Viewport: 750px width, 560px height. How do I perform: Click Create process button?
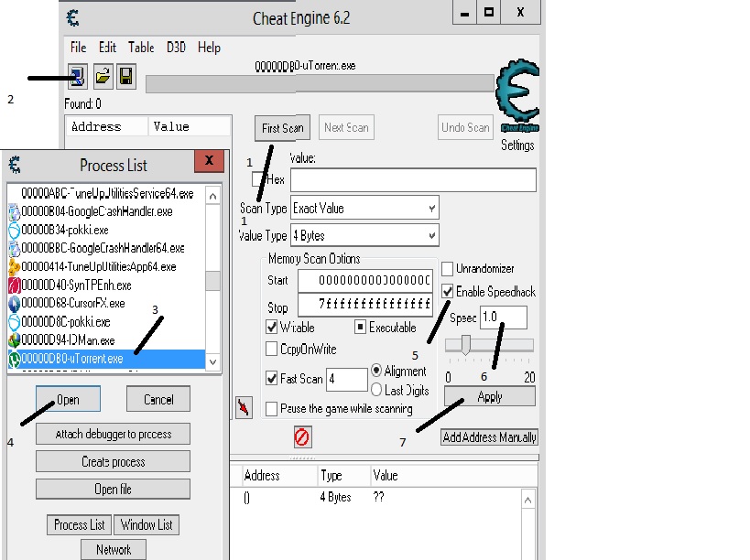click(x=113, y=461)
